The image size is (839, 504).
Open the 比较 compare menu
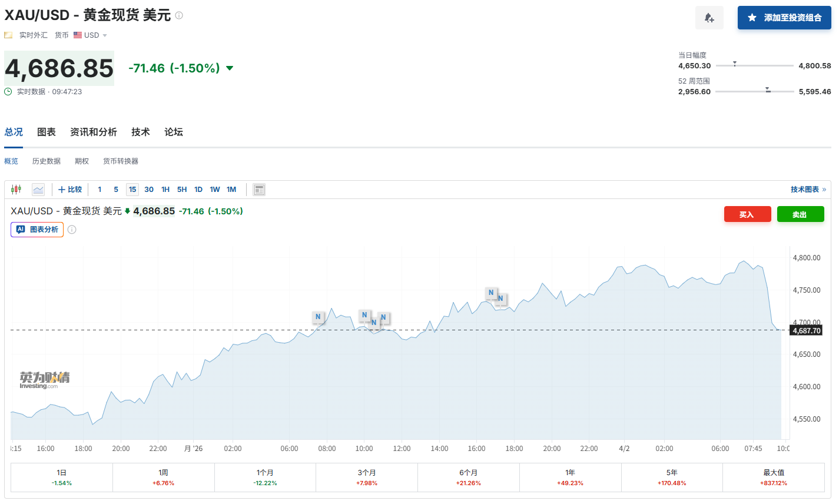[x=70, y=190]
